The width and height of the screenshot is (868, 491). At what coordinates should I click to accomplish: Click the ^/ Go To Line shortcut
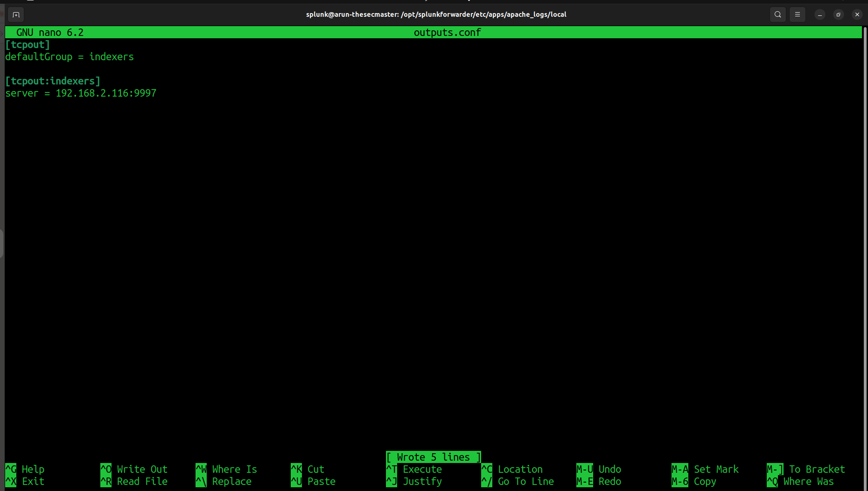(x=518, y=482)
